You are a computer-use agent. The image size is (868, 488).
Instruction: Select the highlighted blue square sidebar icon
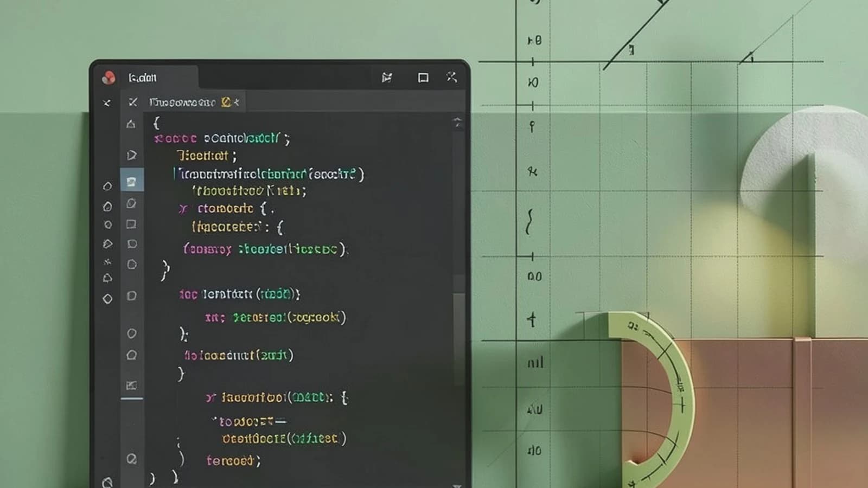point(132,181)
